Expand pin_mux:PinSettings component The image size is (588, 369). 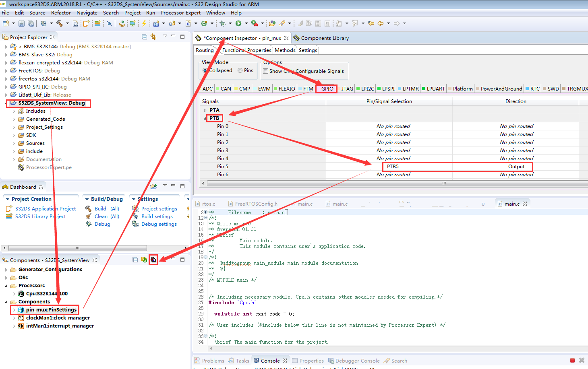pyautogui.click(x=14, y=310)
